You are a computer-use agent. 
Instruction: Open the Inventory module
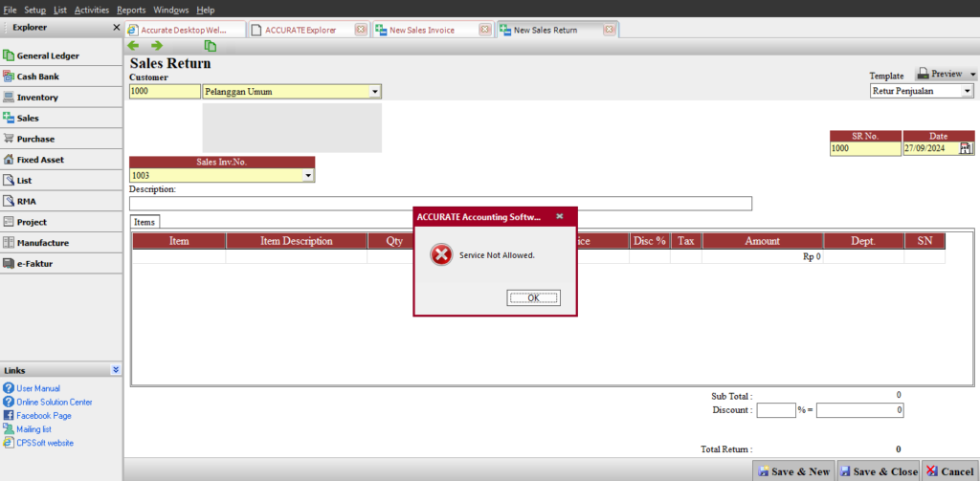pyautogui.click(x=60, y=98)
